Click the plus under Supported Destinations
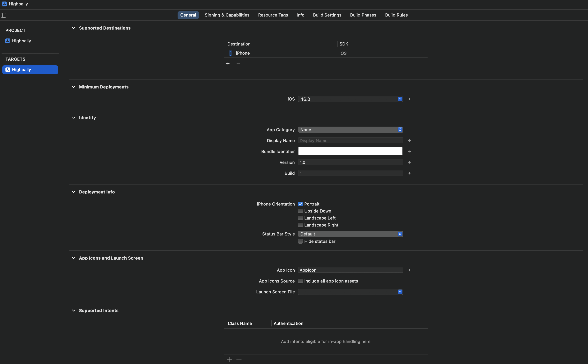The height and width of the screenshot is (364, 588). coord(228,63)
